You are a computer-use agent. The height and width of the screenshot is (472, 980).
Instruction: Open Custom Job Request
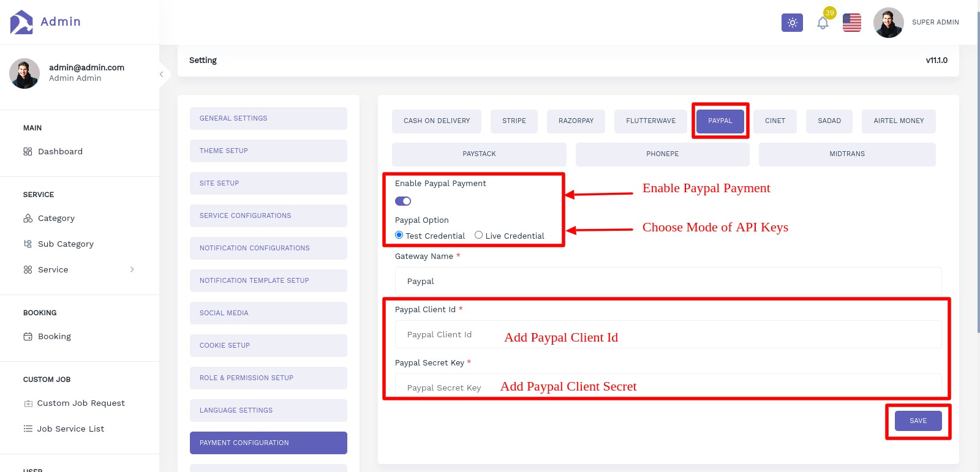pyautogui.click(x=81, y=403)
